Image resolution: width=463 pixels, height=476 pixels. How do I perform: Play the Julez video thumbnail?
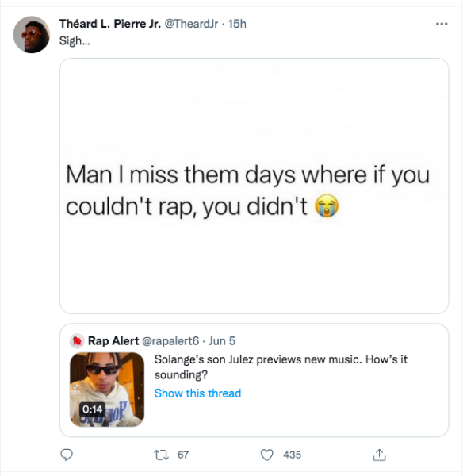coord(107,390)
